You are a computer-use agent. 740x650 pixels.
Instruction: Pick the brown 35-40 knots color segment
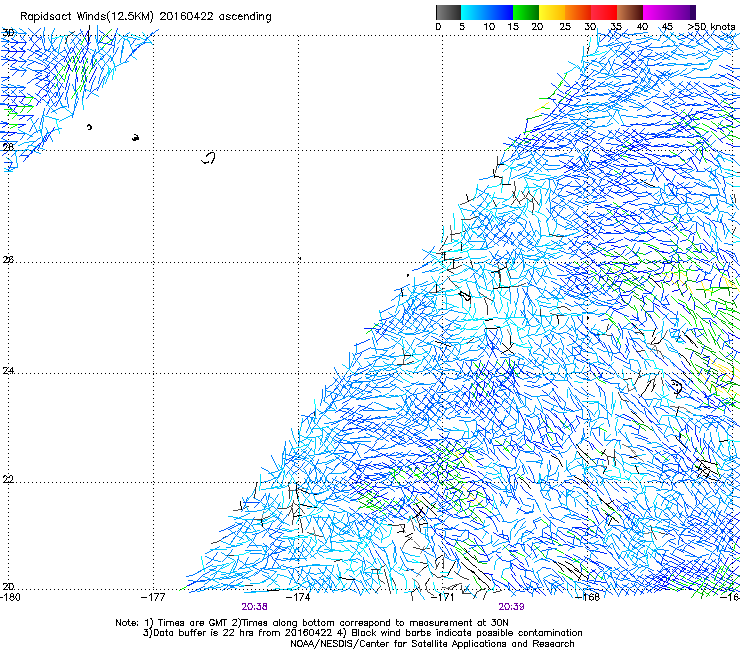click(x=630, y=12)
